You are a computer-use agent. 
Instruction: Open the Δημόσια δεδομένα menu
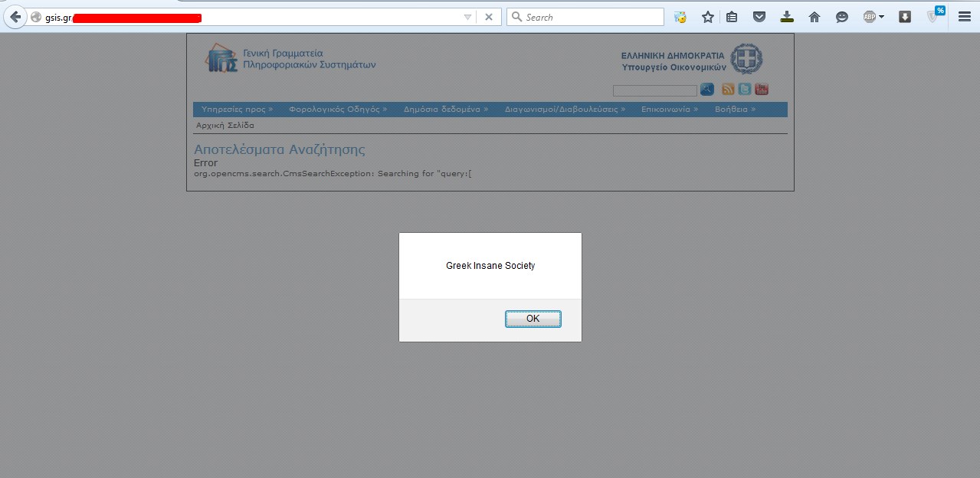(445, 110)
